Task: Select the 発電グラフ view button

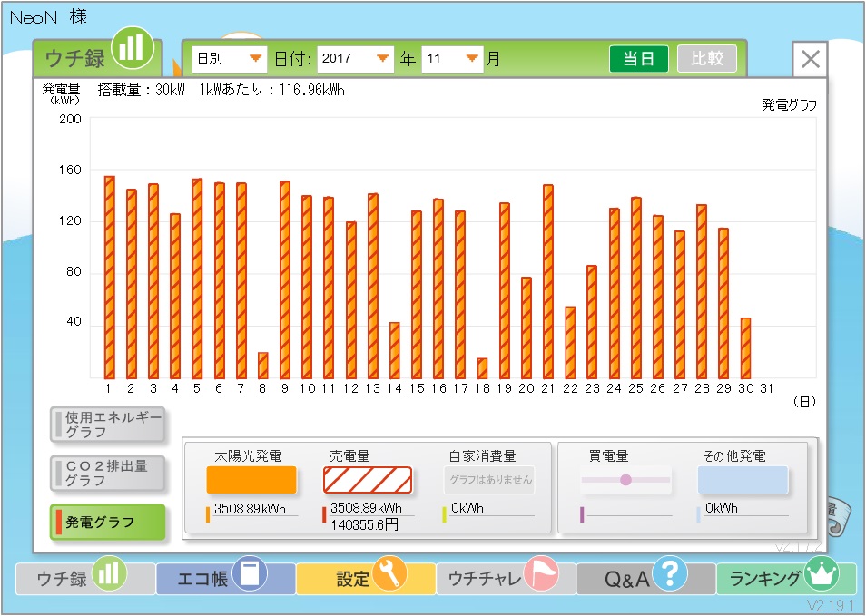Action: point(108,522)
